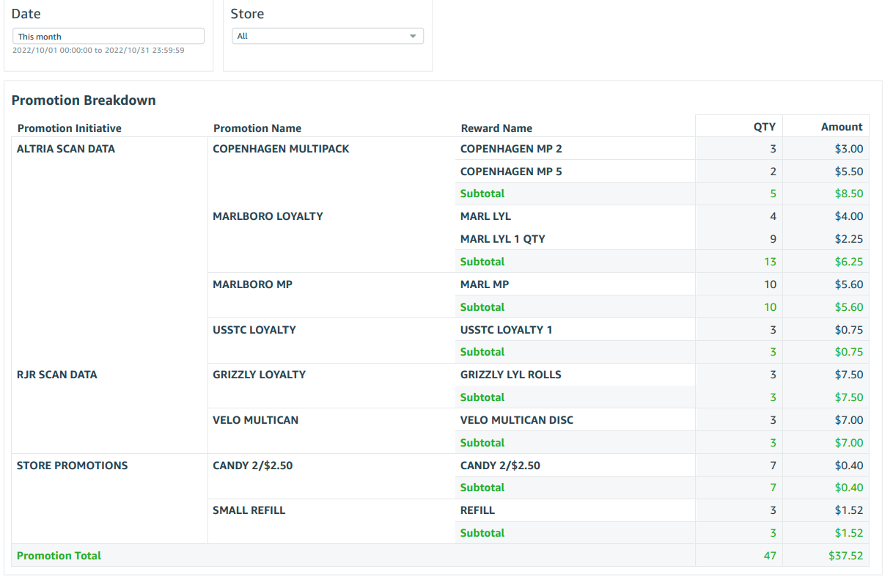Click the $6.25 Marlboro Loyalty subtotal amount
The height and width of the screenshot is (588, 893).
[x=849, y=262]
